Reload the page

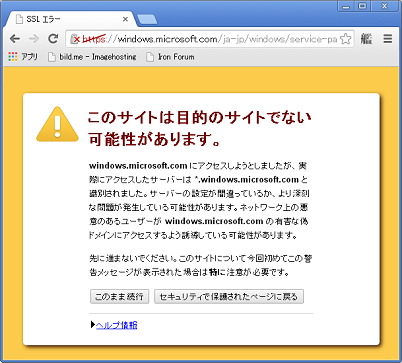tap(53, 39)
